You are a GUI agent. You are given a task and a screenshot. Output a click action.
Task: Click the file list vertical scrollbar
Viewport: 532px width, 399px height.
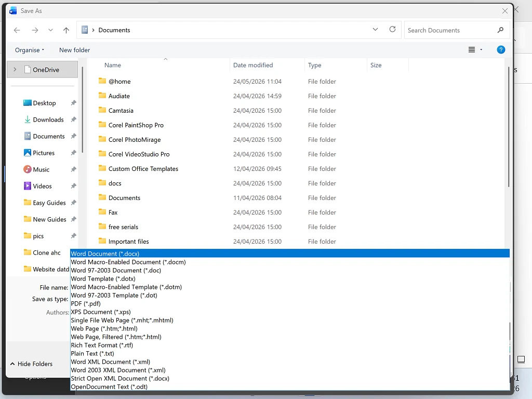pos(508,127)
